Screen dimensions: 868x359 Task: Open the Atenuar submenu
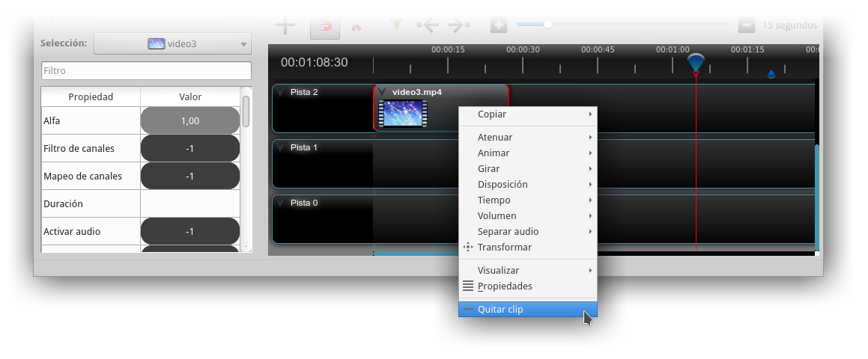[x=527, y=137]
